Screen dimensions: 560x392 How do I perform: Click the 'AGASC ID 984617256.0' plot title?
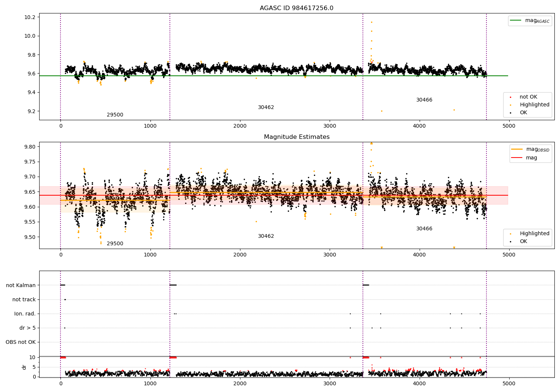296,8
